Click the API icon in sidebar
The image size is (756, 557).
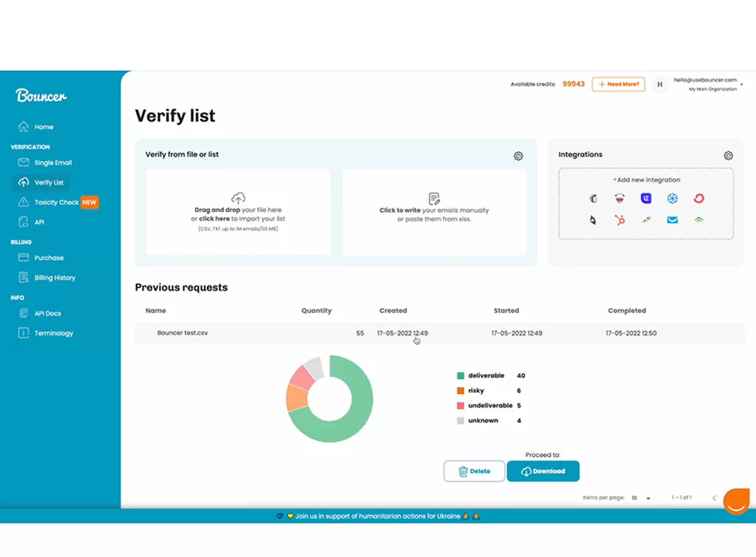click(x=23, y=222)
